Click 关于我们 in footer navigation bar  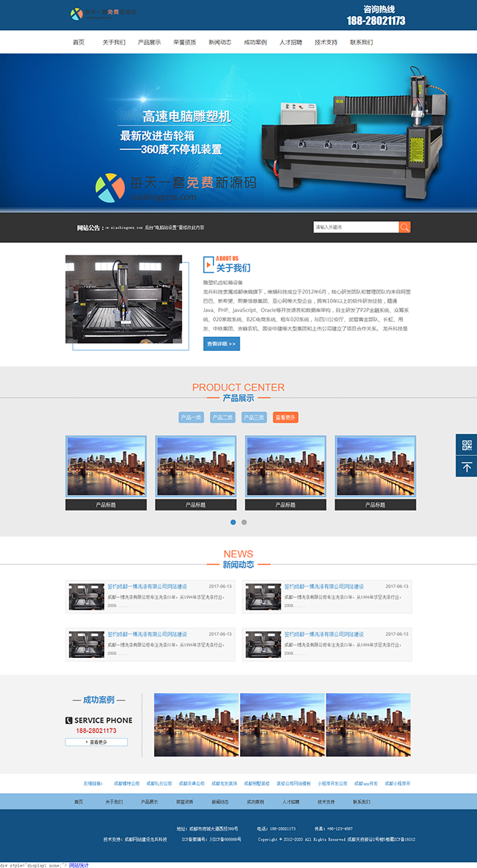114,802
